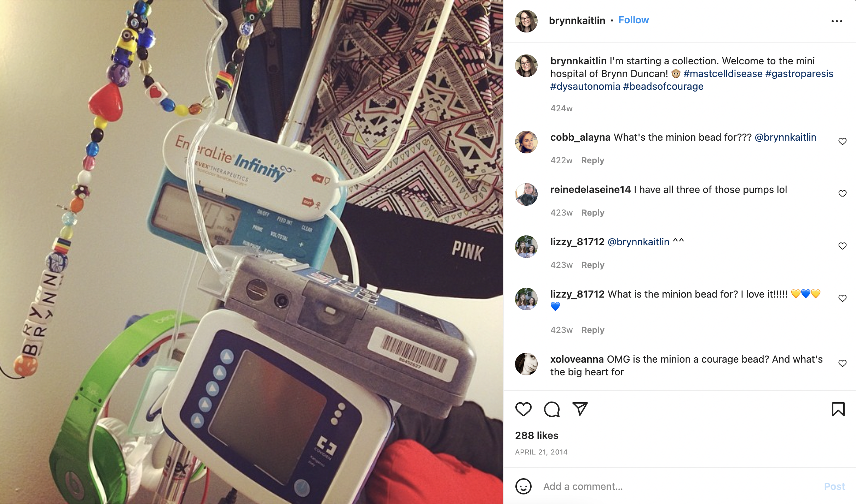Save post with the bookmark icon
The image size is (856, 504).
838,409
